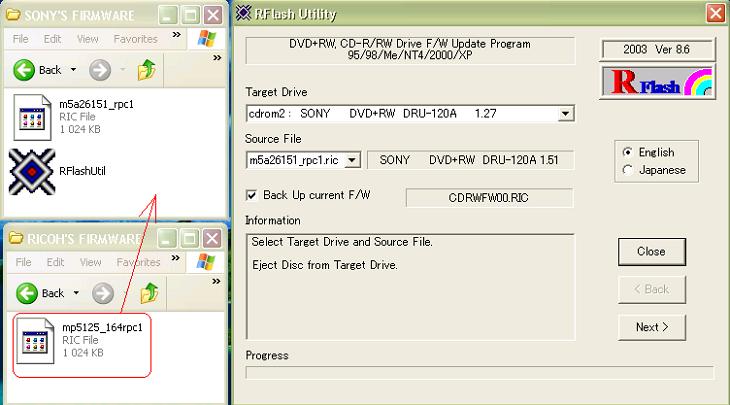Image resolution: width=730 pixels, height=405 pixels.
Task: Select mp5125_164rpc1 RIC file icon
Action: (x=35, y=341)
